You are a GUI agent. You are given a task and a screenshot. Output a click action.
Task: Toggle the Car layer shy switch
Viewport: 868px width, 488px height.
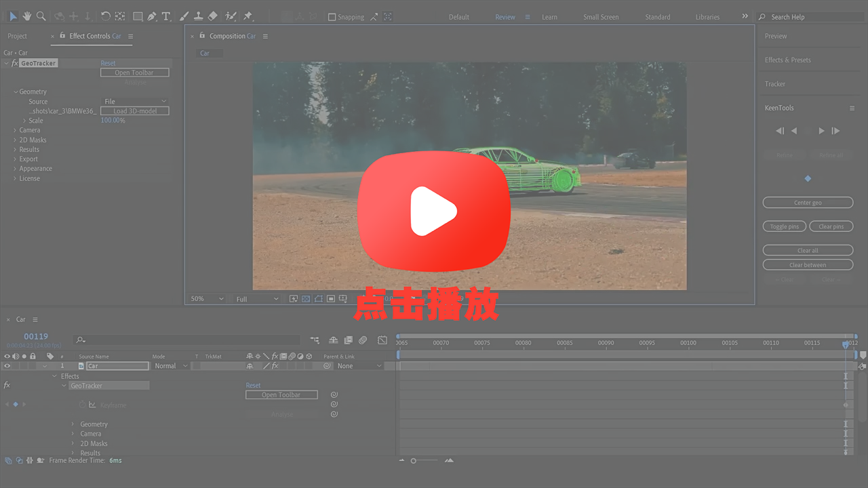[x=250, y=366]
